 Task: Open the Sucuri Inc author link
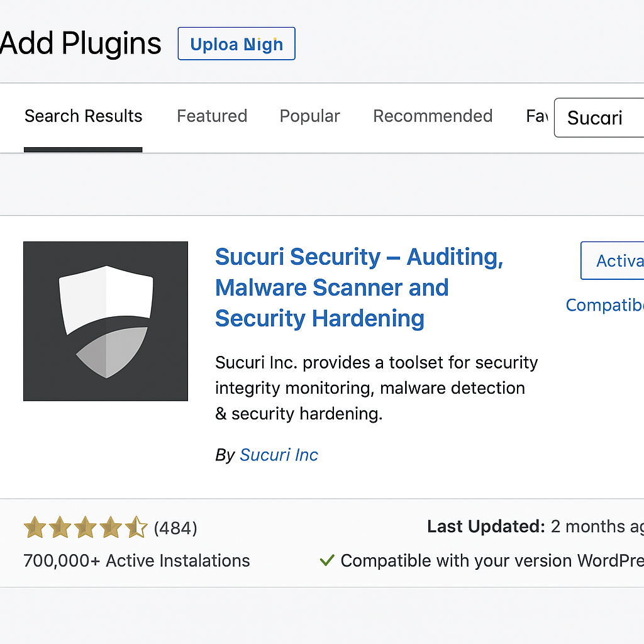click(x=279, y=455)
